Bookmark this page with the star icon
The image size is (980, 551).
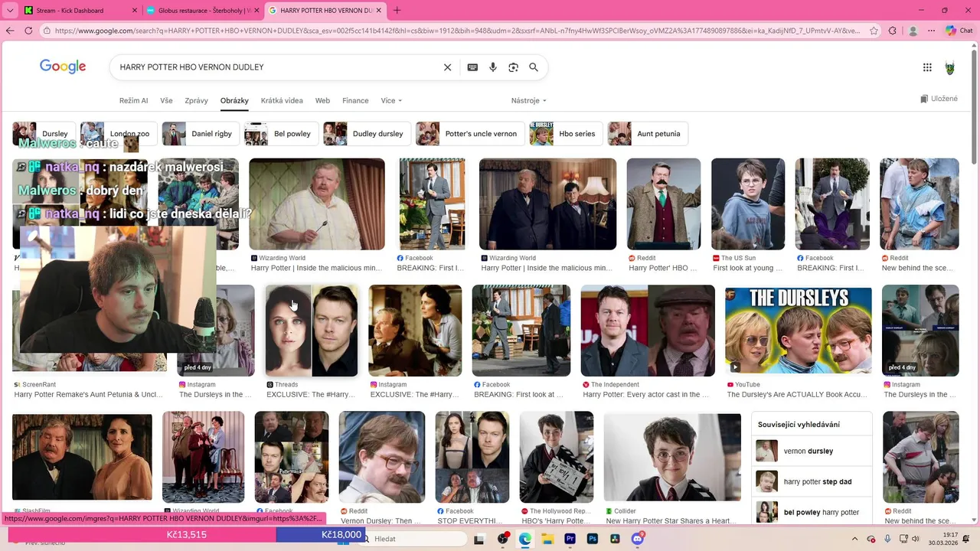[873, 31]
